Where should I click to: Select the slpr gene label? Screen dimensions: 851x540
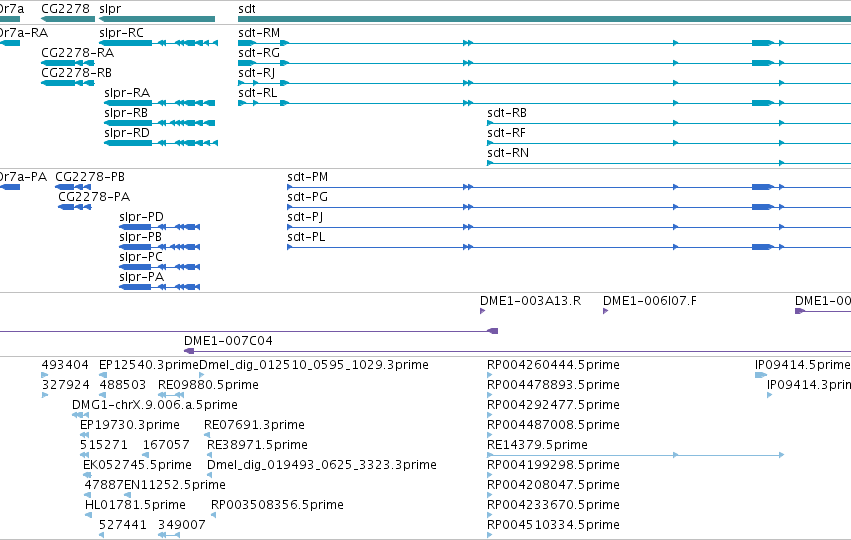(110, 9)
